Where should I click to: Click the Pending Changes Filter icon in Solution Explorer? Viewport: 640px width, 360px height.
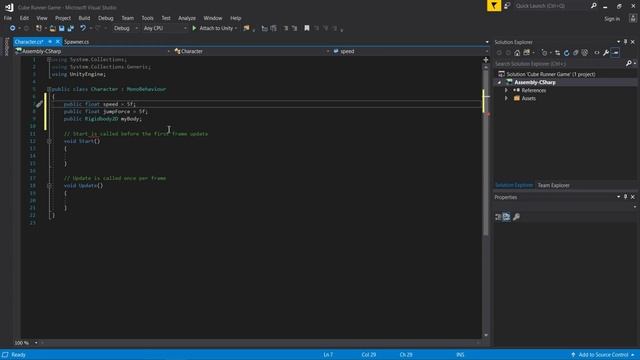click(544, 53)
